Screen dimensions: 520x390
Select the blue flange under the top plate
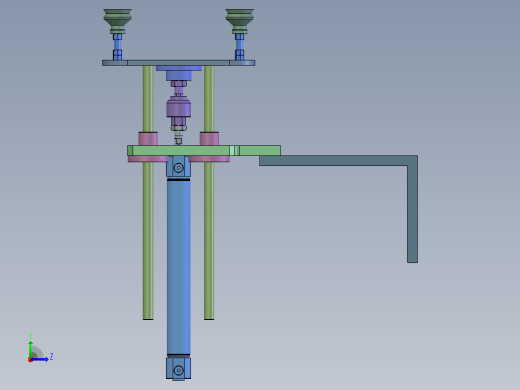point(179,73)
